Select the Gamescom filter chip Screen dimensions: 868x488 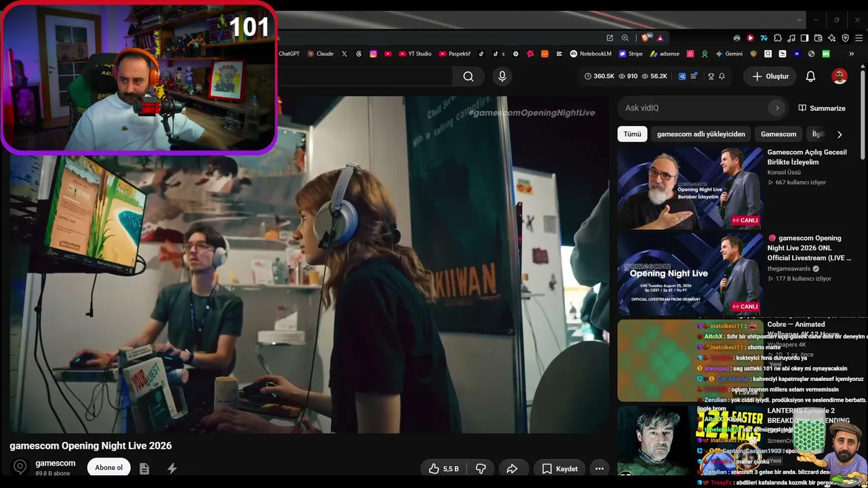point(778,134)
